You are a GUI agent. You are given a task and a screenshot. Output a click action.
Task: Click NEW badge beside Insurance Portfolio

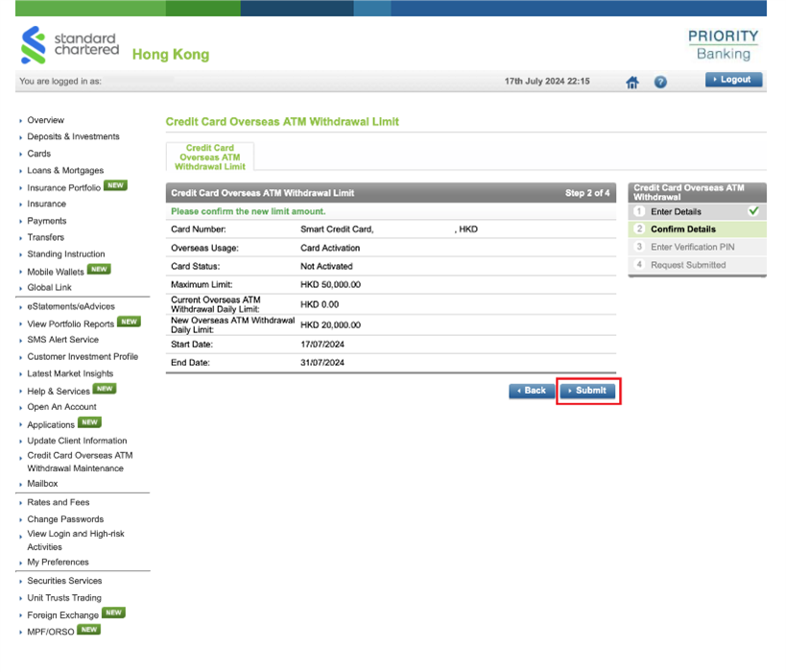pos(115,185)
